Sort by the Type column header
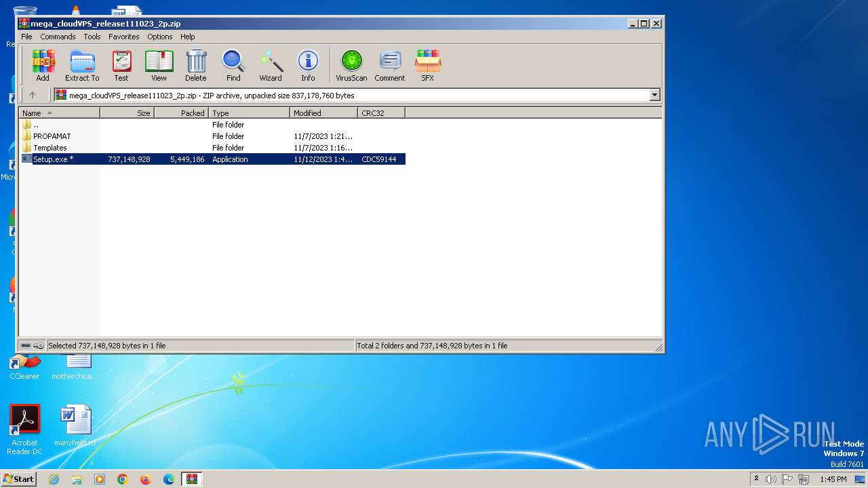 pyautogui.click(x=250, y=113)
